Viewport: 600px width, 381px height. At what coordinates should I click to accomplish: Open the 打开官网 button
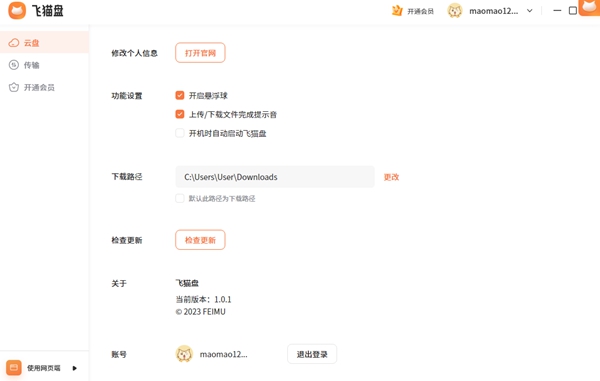(200, 53)
